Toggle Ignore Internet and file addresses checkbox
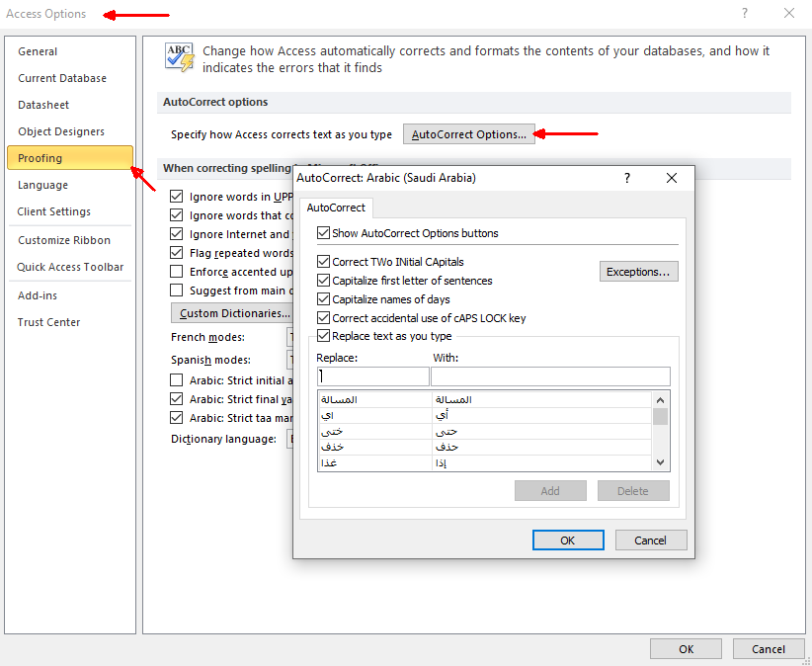Viewport: 812px width, 666px height. (177, 234)
